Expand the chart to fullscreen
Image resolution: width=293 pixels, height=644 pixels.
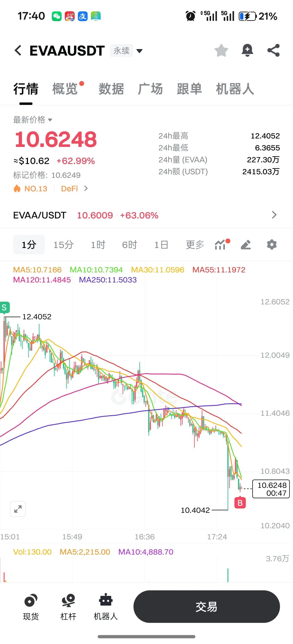tap(18, 509)
